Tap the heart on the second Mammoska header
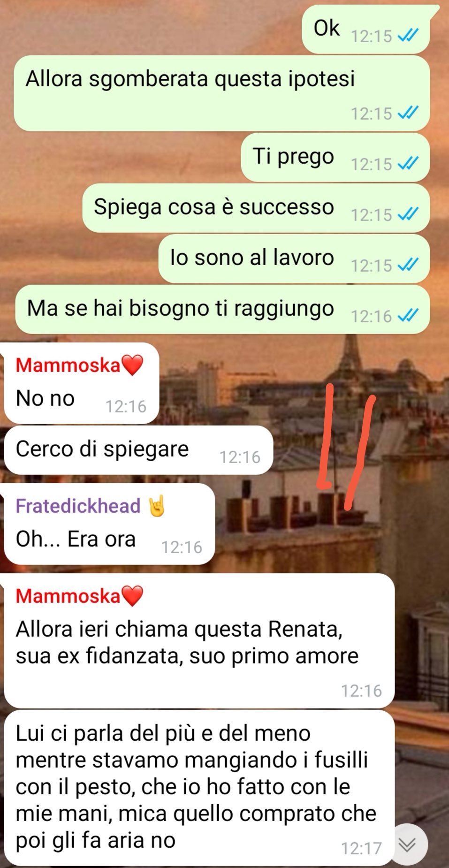449x868 pixels. [x=132, y=596]
